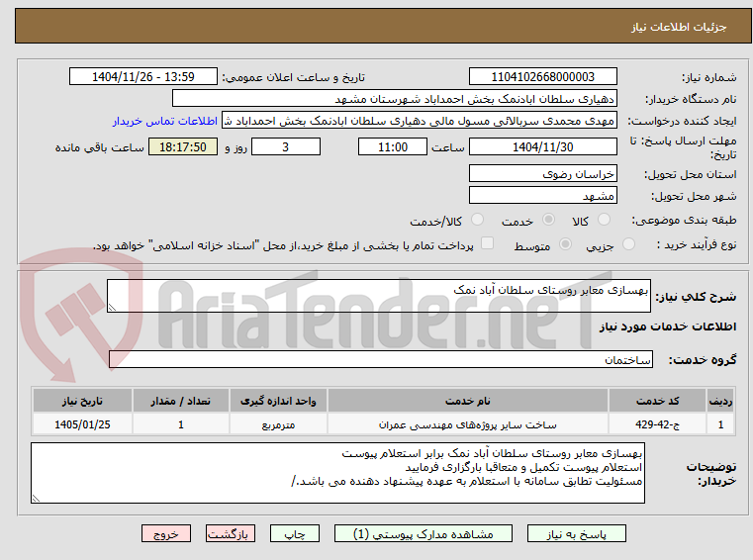This screenshot has width=753, height=560.
Task: Click the تاریخ نیاز column header
Action: pos(82,401)
